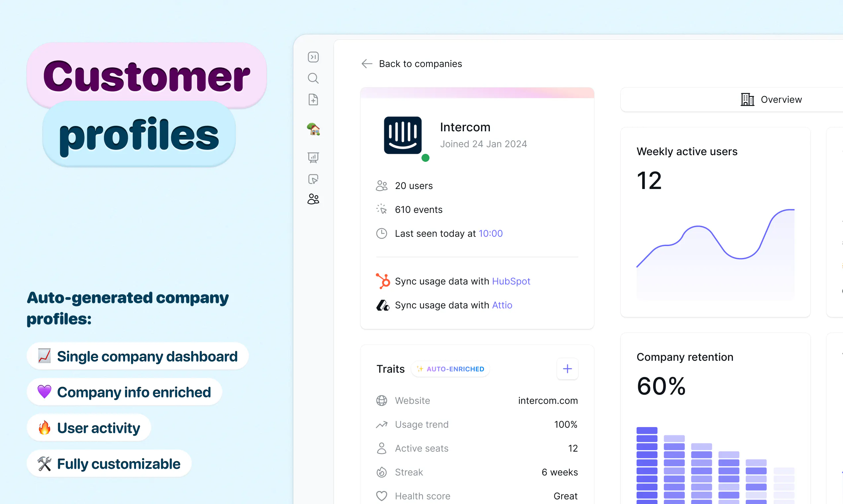Click the AUTO-ENRICHED badge
The width and height of the screenshot is (843, 504).
(x=450, y=369)
